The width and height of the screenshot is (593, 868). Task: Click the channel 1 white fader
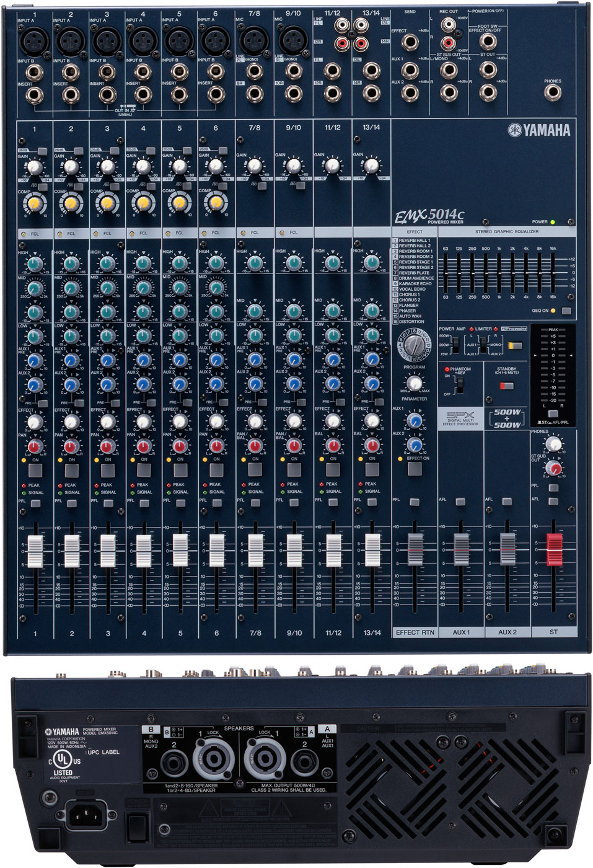(35, 551)
